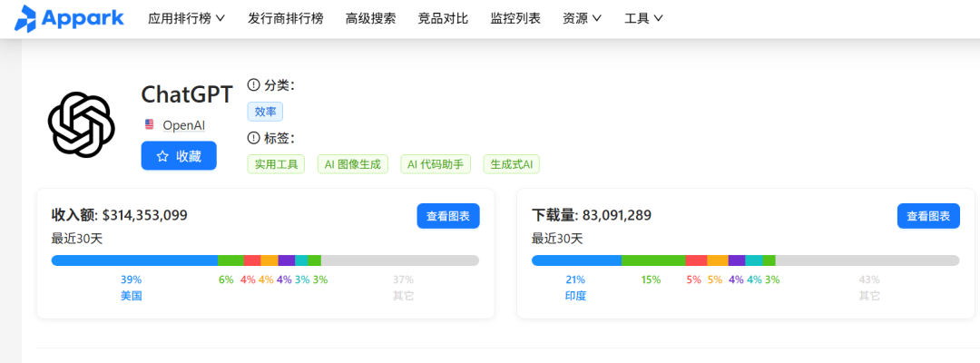Click 查看图表 in the 收入额 card

[x=448, y=216]
